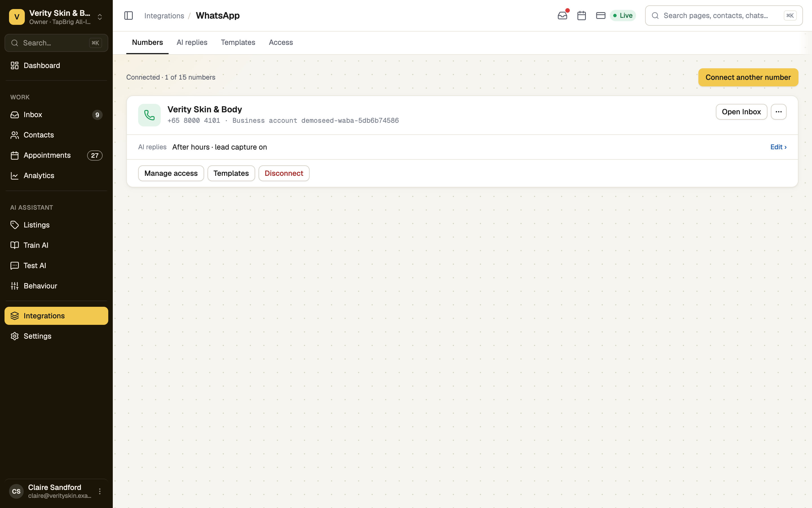The height and width of the screenshot is (508, 812).
Task: Switch to the AI replies tab
Action: click(192, 42)
